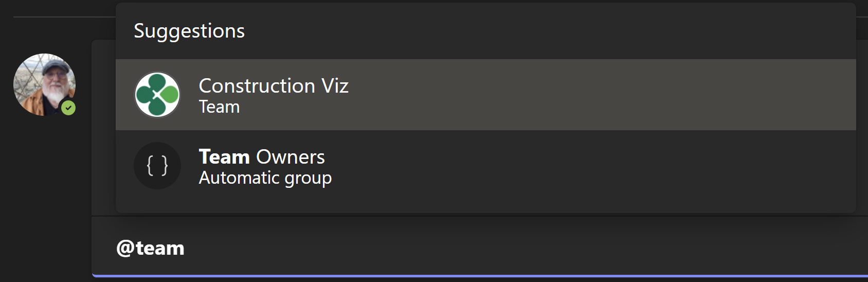Click the "Owners" word in second suggestion
Image resolution: width=868 pixels, height=282 pixels.
pos(291,157)
